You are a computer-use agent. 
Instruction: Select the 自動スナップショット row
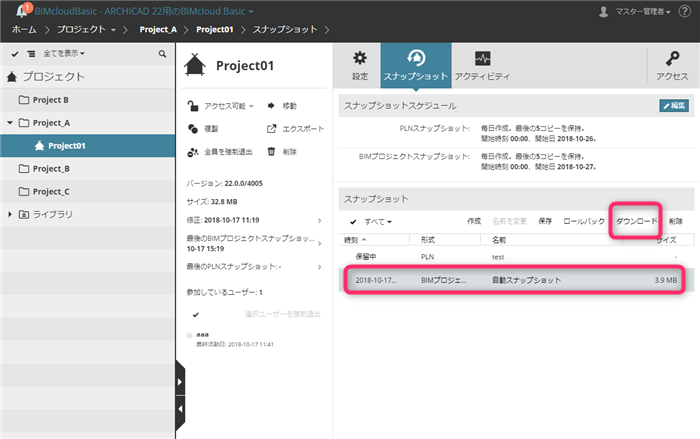(516, 280)
